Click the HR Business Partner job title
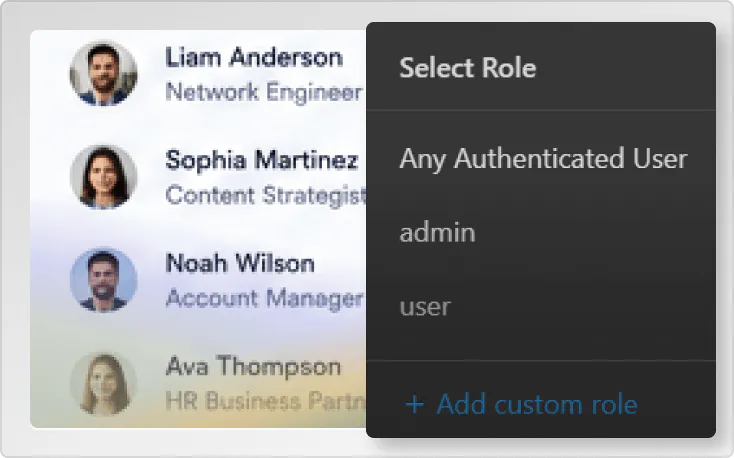The width and height of the screenshot is (734, 458). pos(265,401)
